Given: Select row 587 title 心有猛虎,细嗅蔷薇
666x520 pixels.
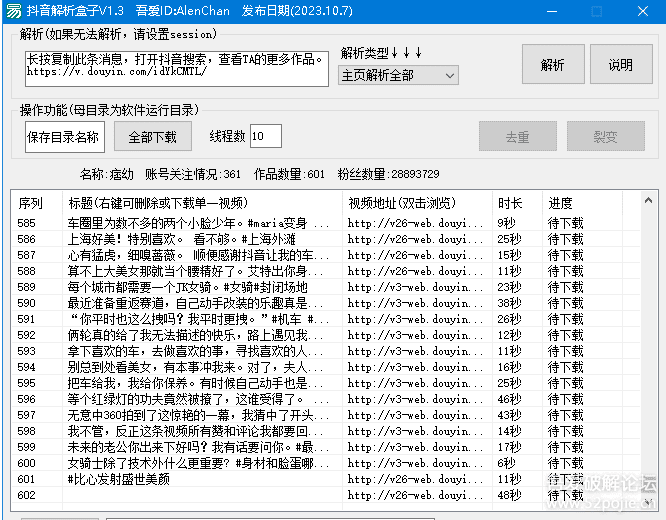Looking at the screenshot, I should [198, 255].
